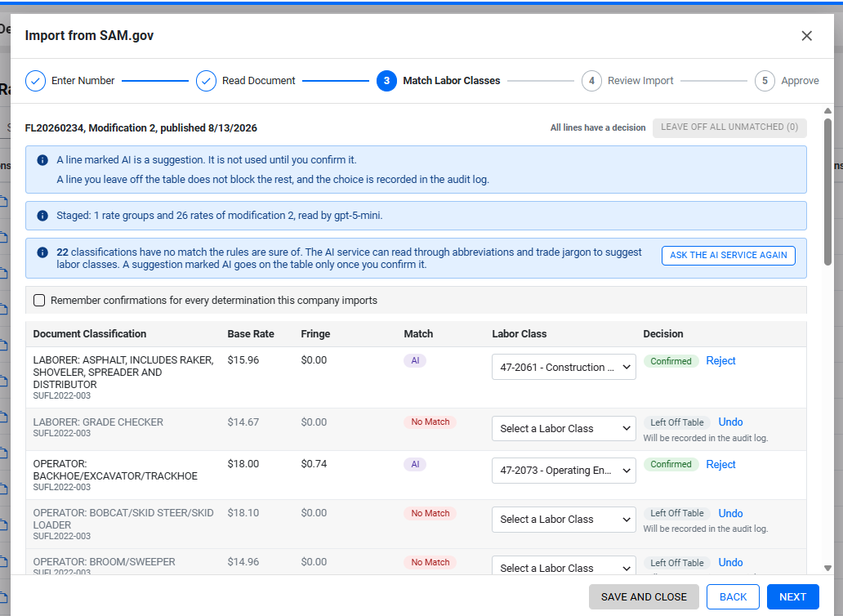Undo left-off decision for Grade Checker

[x=730, y=422]
